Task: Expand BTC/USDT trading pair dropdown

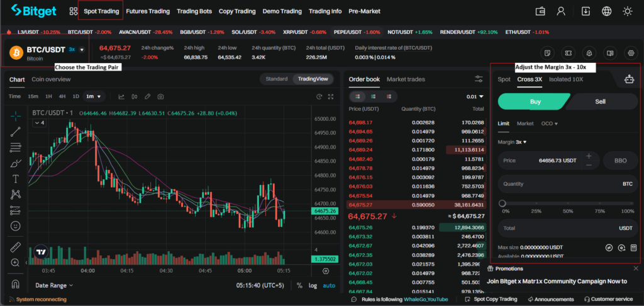Action: (x=82, y=49)
